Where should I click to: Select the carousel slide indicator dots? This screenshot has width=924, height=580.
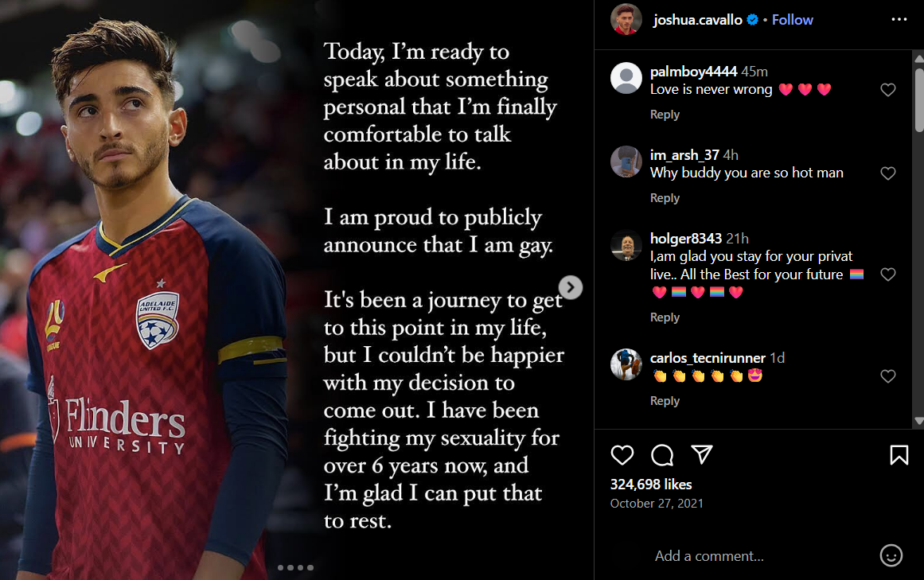point(296,567)
